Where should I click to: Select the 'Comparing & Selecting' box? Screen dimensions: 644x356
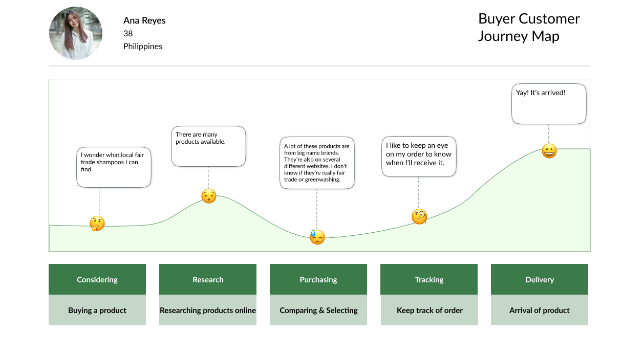click(318, 310)
